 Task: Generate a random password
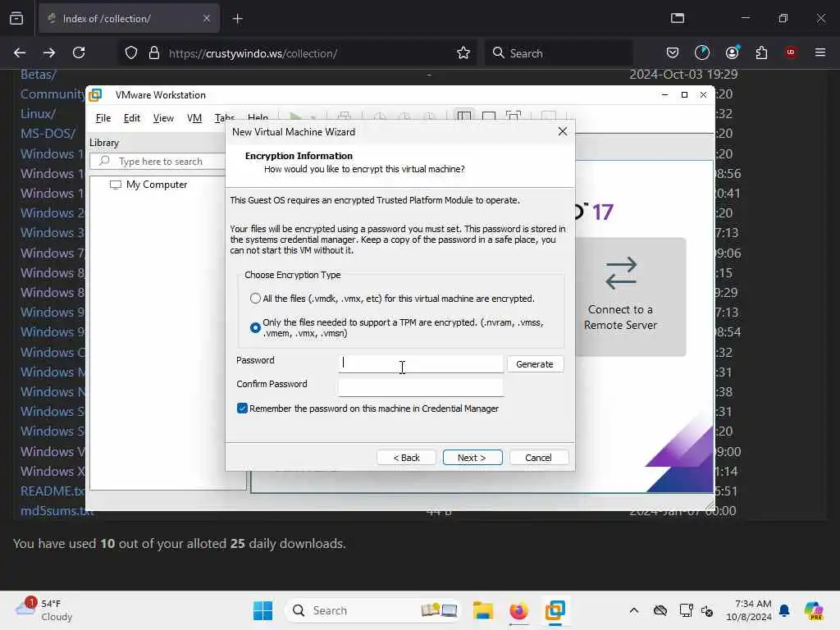coord(535,364)
